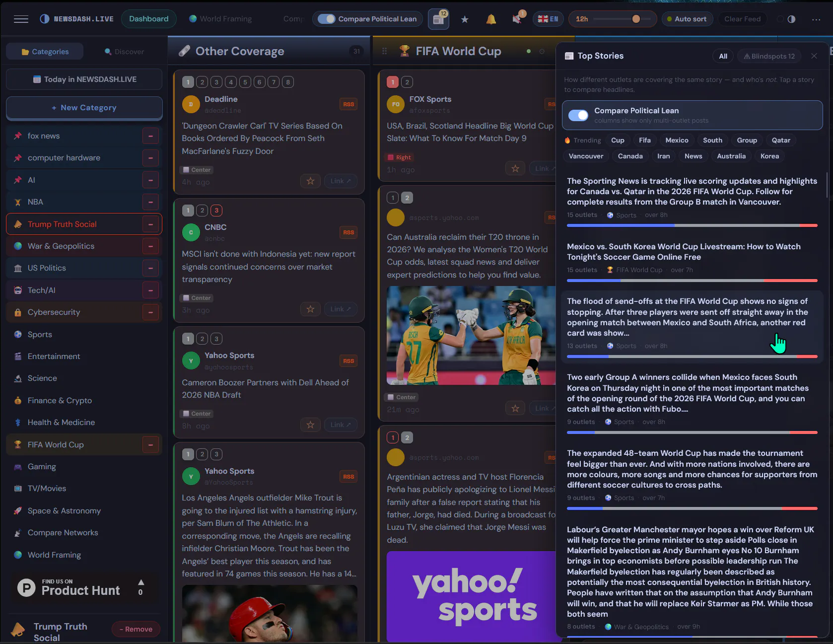The image size is (833, 644).
Task: Click the Clear Feed button
Action: [742, 19]
